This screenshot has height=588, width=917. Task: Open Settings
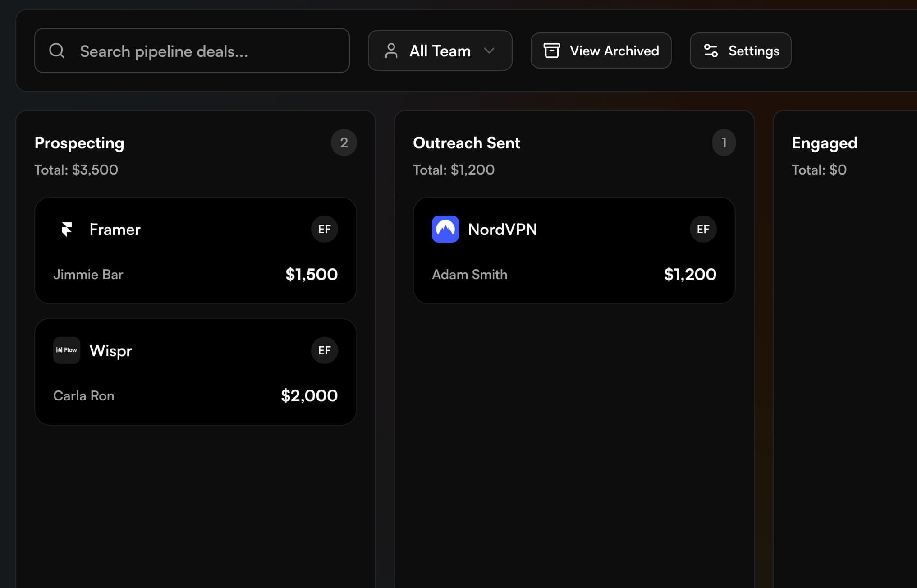pos(740,51)
